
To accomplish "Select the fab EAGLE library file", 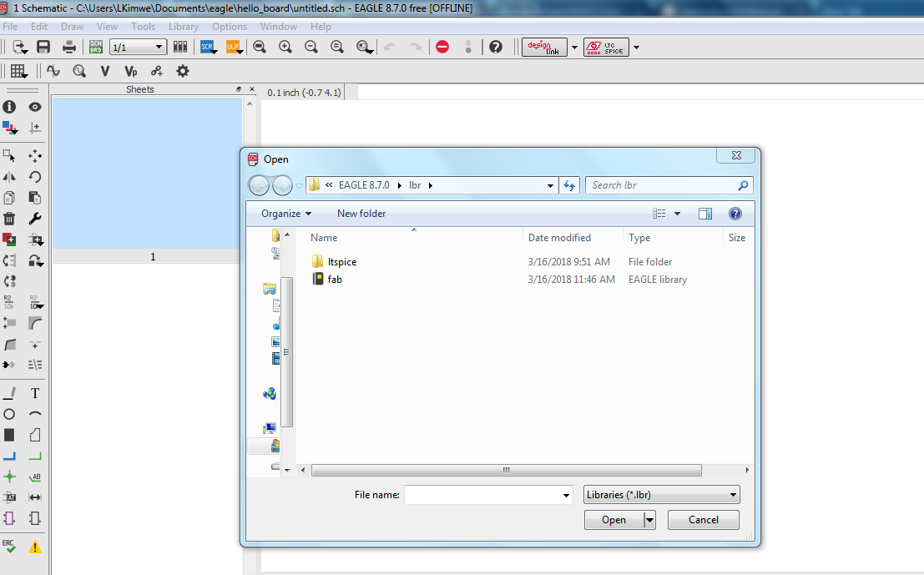I will [334, 280].
